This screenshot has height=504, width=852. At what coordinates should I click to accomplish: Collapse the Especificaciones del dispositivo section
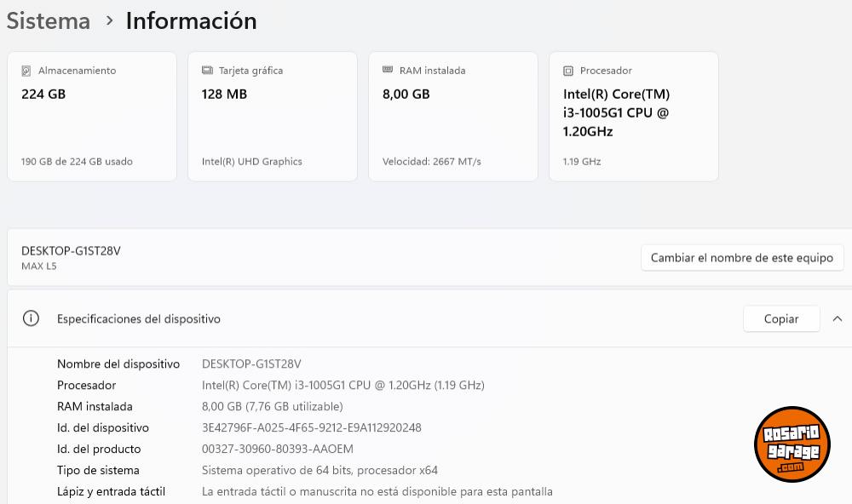pos(837,318)
